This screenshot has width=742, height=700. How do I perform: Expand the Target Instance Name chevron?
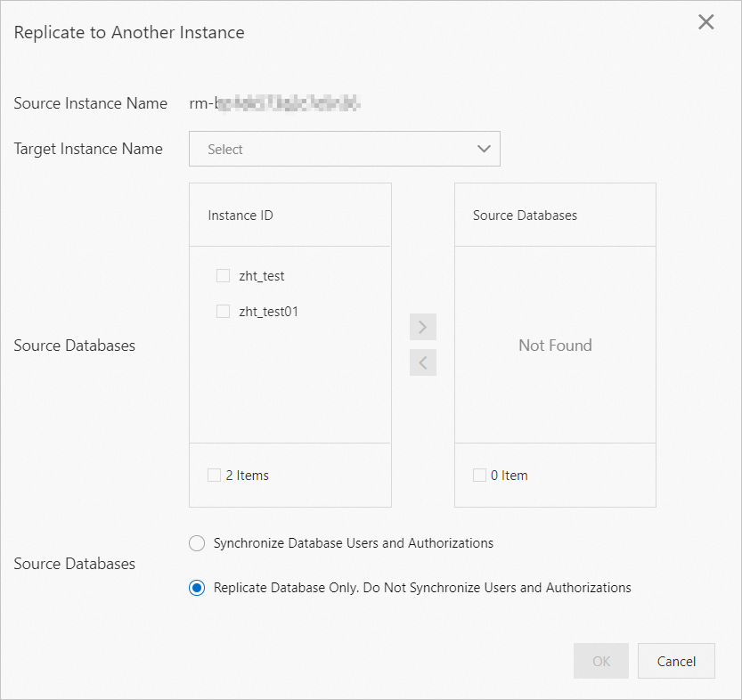click(484, 149)
